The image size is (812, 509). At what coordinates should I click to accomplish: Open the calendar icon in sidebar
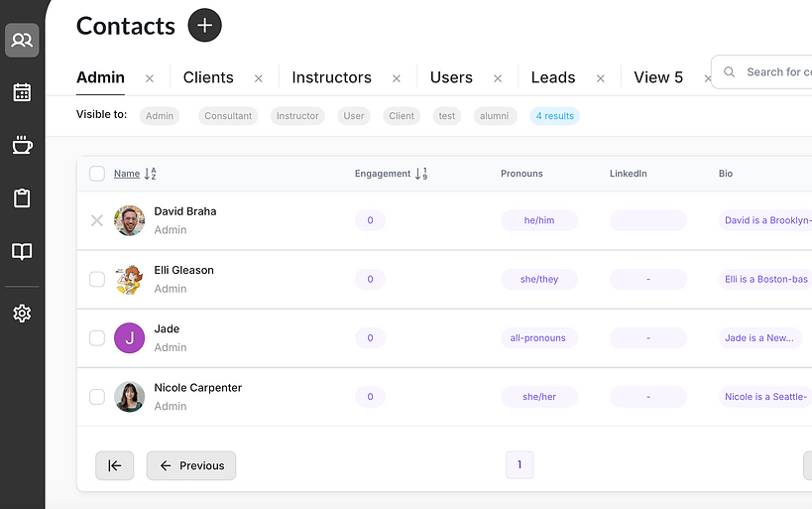[22, 93]
